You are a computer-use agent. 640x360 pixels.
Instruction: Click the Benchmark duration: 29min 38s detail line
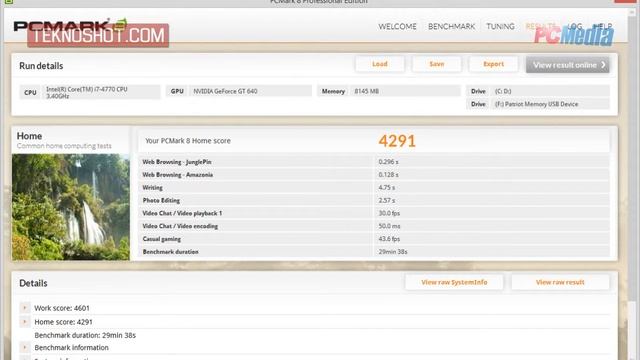(x=85, y=335)
